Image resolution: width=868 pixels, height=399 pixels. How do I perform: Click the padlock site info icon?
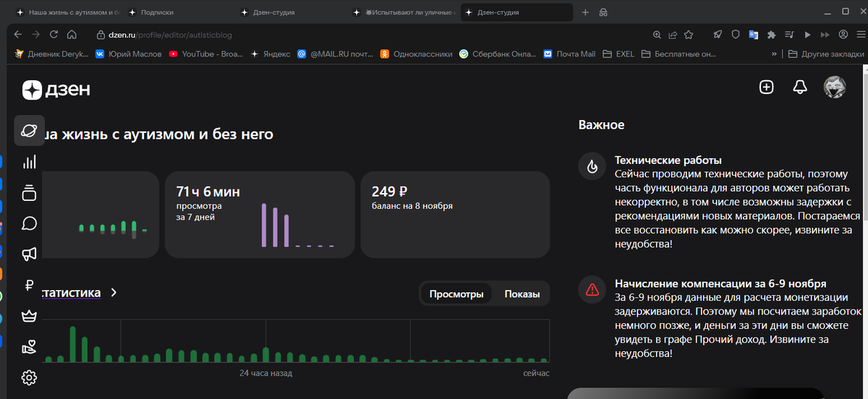click(101, 35)
